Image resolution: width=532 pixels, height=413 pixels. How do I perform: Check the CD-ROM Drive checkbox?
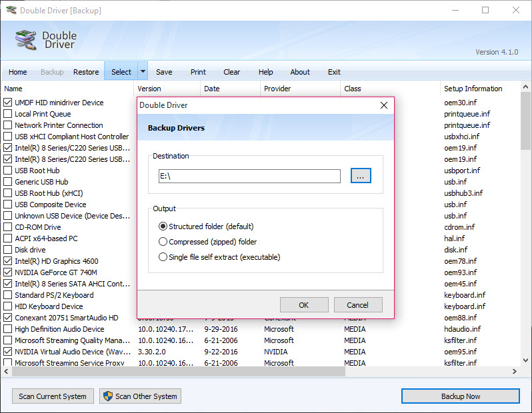pyautogui.click(x=7, y=227)
